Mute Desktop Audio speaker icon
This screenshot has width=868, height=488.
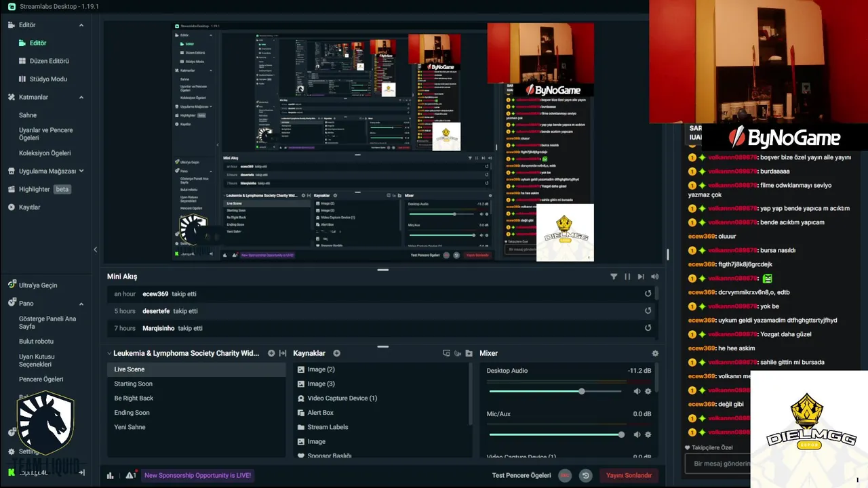pyautogui.click(x=637, y=391)
